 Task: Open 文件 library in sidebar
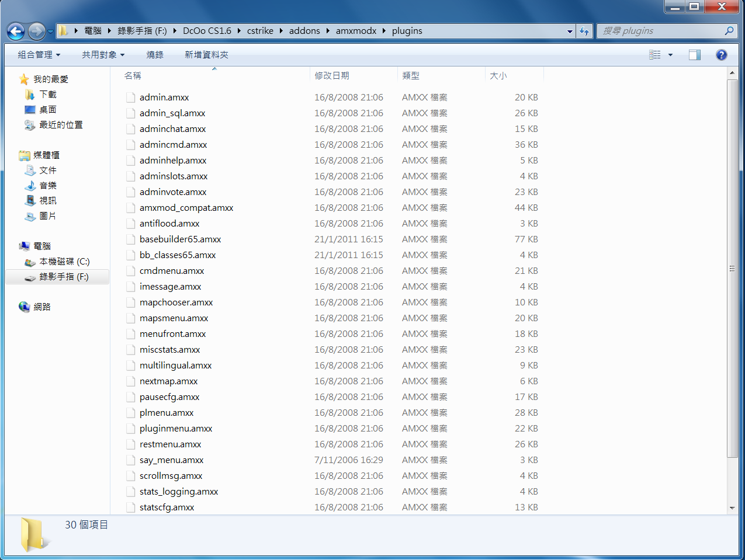click(x=48, y=171)
